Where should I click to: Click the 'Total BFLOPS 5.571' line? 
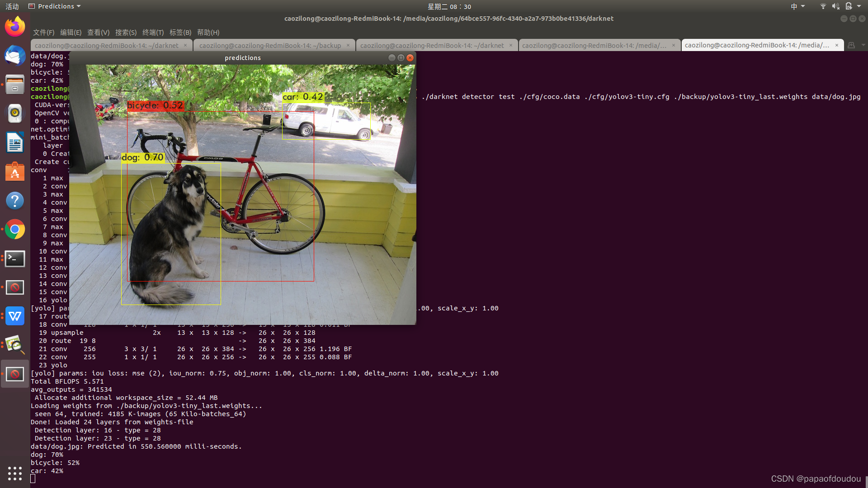[x=67, y=381]
